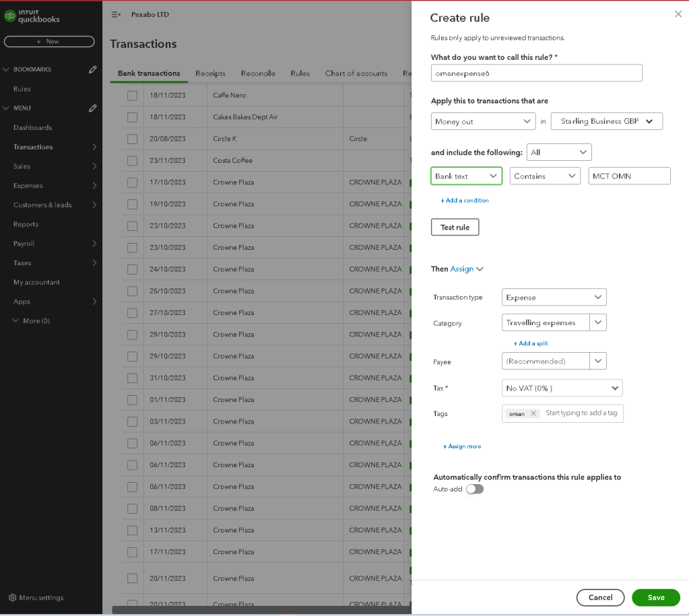Expand the Taxes submenu arrow
This screenshot has width=689, height=616.
[x=94, y=263]
